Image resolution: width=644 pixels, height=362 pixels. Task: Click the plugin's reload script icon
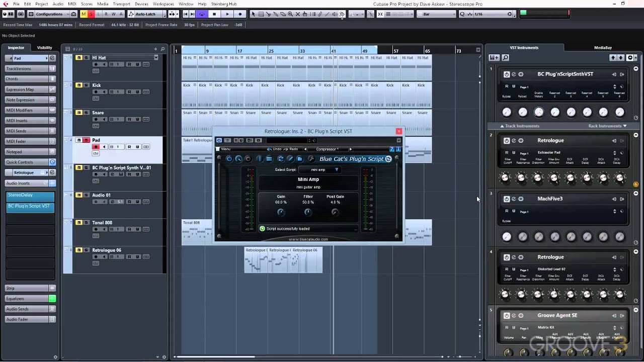[x=281, y=159]
